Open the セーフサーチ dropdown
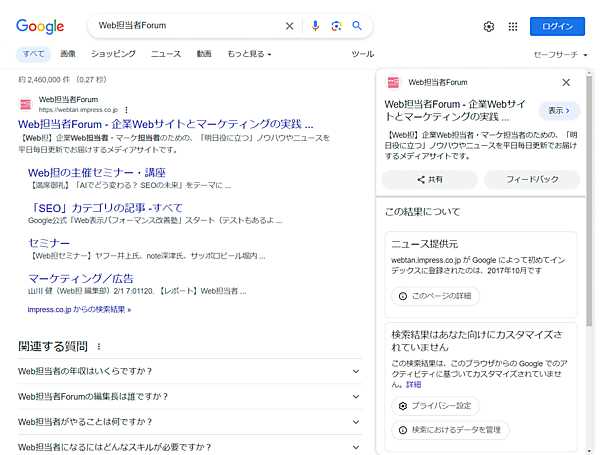 tap(559, 53)
